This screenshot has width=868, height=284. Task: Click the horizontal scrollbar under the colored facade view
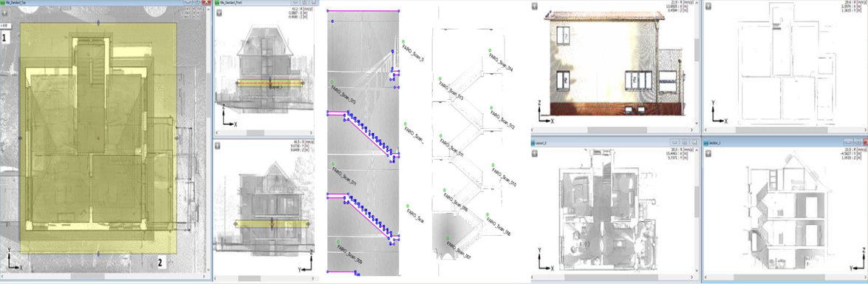coord(611,130)
